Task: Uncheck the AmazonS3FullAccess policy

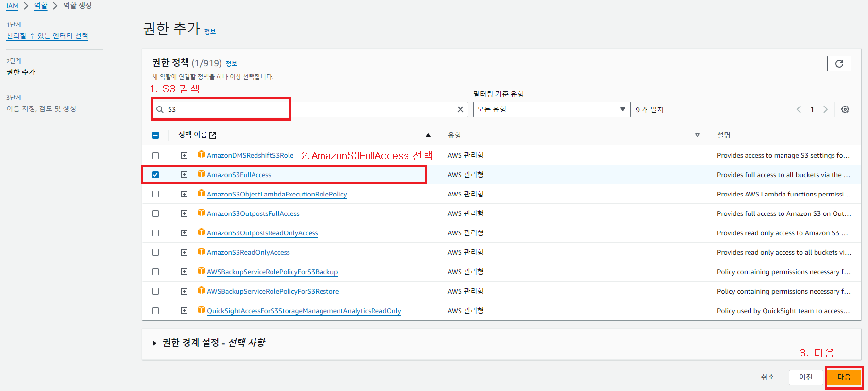Action: click(x=155, y=175)
